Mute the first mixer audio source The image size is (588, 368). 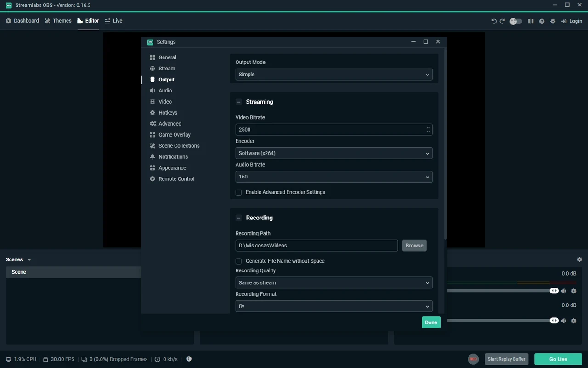pyautogui.click(x=564, y=291)
